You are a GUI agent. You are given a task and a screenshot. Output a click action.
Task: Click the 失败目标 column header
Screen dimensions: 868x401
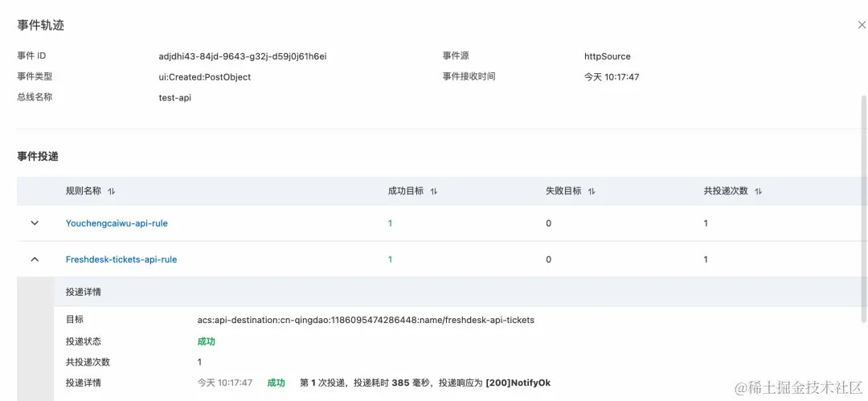pyautogui.click(x=563, y=191)
